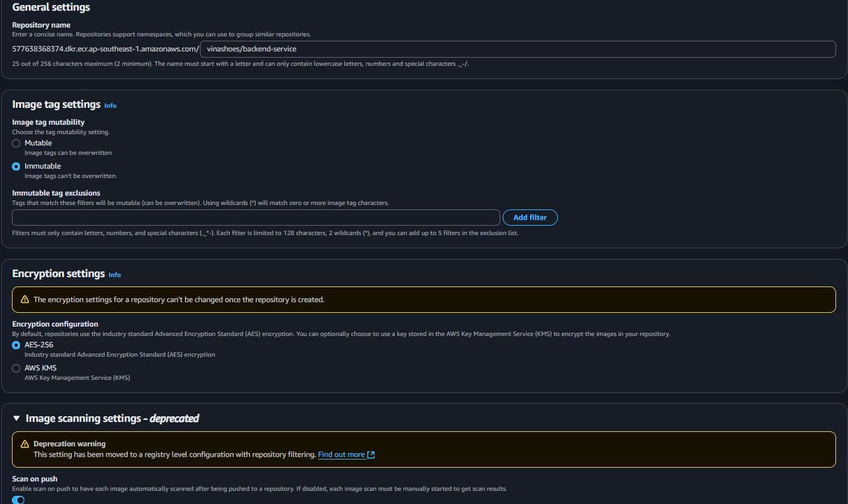Disable the Scan on push toggle

(19, 500)
